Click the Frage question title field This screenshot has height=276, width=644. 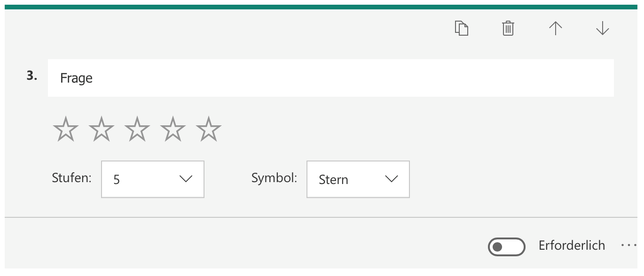pos(330,78)
